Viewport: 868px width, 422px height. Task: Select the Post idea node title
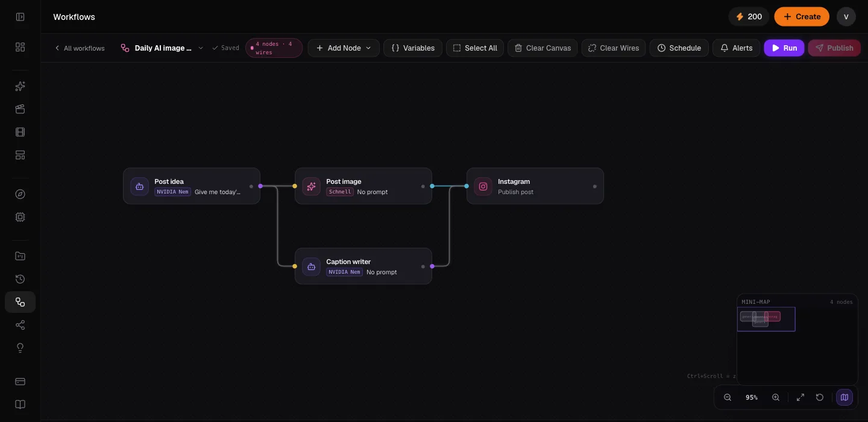point(169,181)
